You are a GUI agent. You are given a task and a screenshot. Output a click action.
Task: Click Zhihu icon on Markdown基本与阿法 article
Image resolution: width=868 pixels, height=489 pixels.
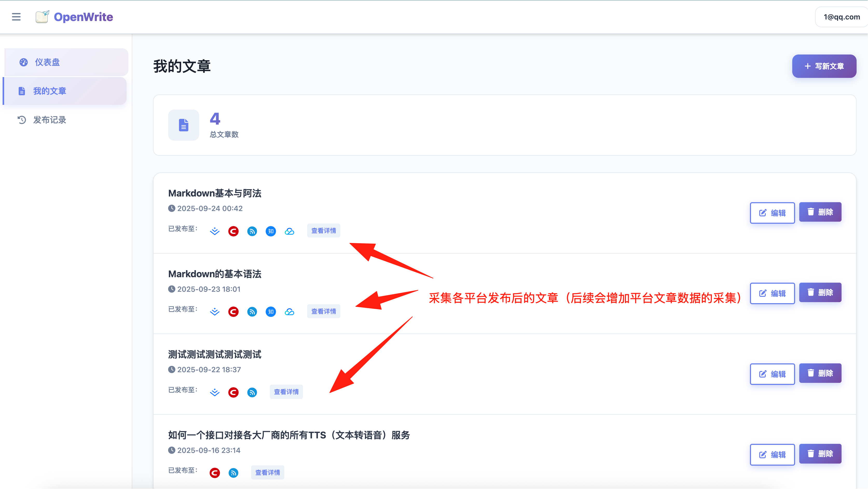[271, 231]
